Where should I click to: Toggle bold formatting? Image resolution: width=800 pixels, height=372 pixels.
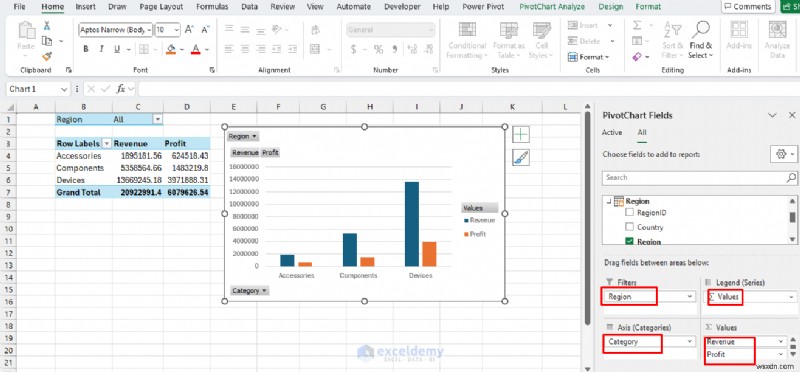coord(86,49)
